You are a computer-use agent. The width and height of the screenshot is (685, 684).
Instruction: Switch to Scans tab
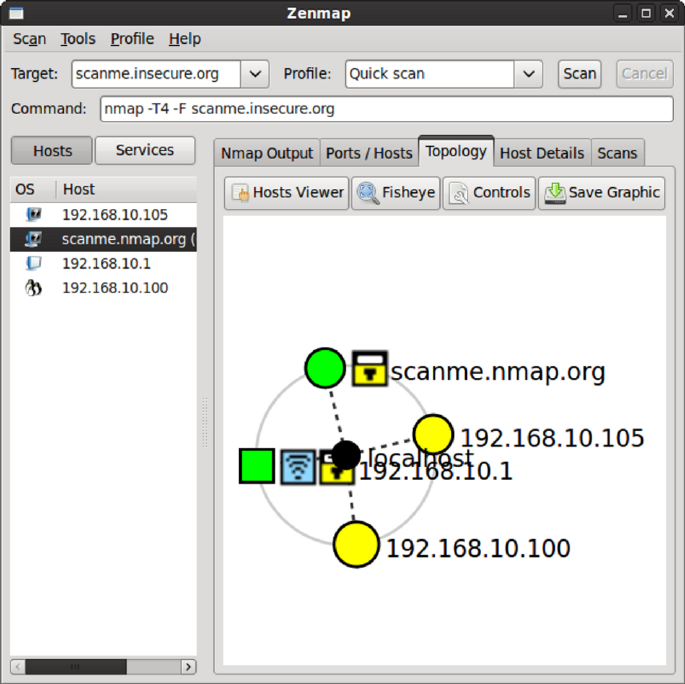tap(617, 153)
